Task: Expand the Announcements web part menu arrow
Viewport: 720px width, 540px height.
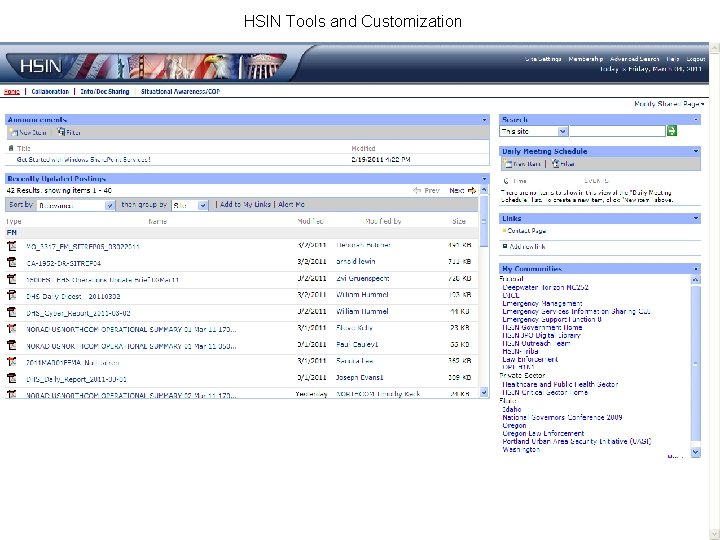Action: coord(484,120)
